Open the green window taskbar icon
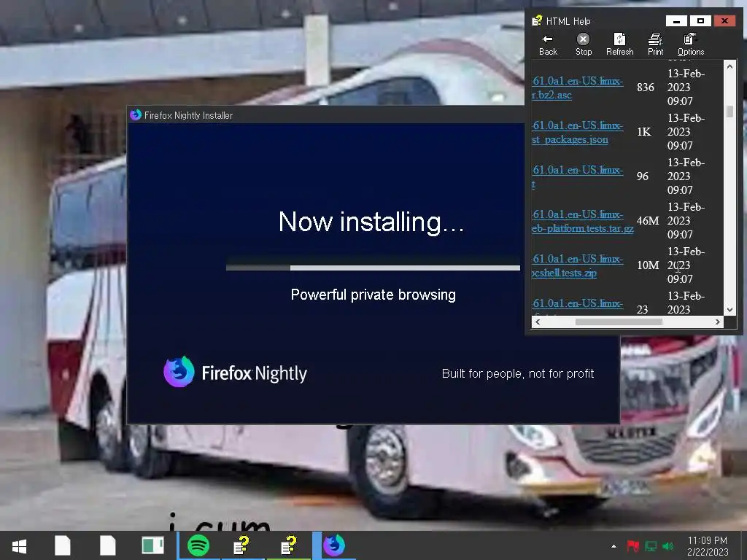Screen dimensions: 747x560 (x=153, y=545)
